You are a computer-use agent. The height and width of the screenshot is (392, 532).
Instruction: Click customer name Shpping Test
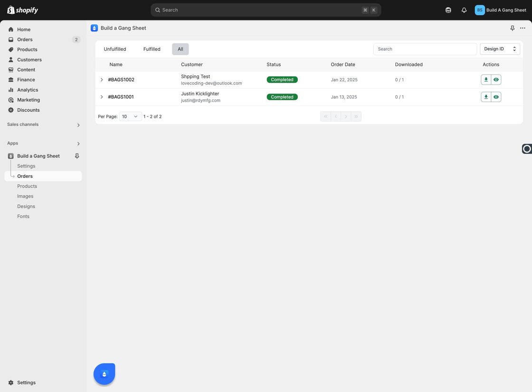click(x=195, y=76)
